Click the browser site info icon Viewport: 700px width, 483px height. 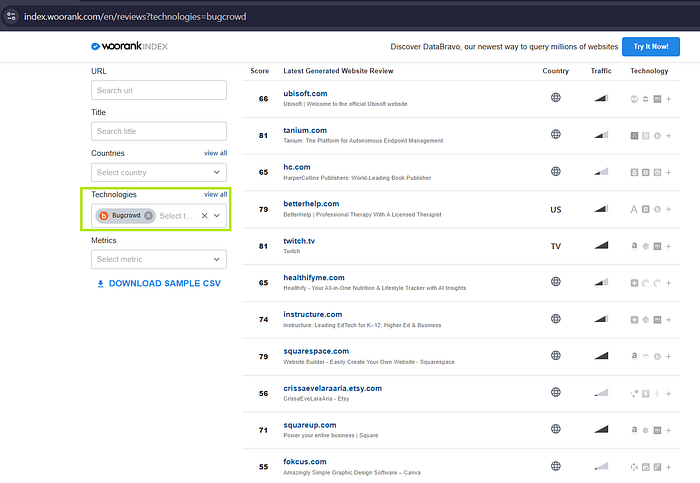pos(11,17)
